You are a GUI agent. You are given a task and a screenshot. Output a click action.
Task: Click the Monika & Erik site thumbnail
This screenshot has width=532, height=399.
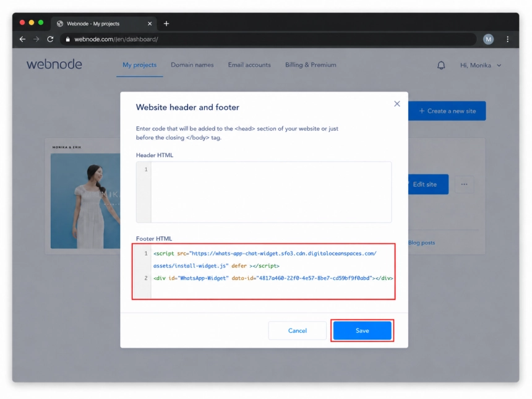[85, 201]
